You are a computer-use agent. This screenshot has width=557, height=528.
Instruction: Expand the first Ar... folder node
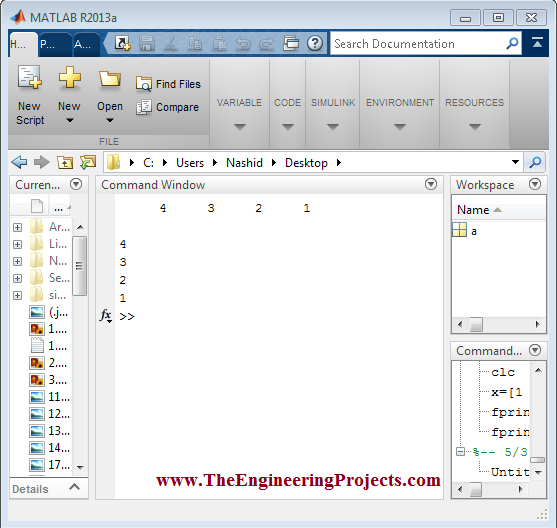[x=17, y=227]
